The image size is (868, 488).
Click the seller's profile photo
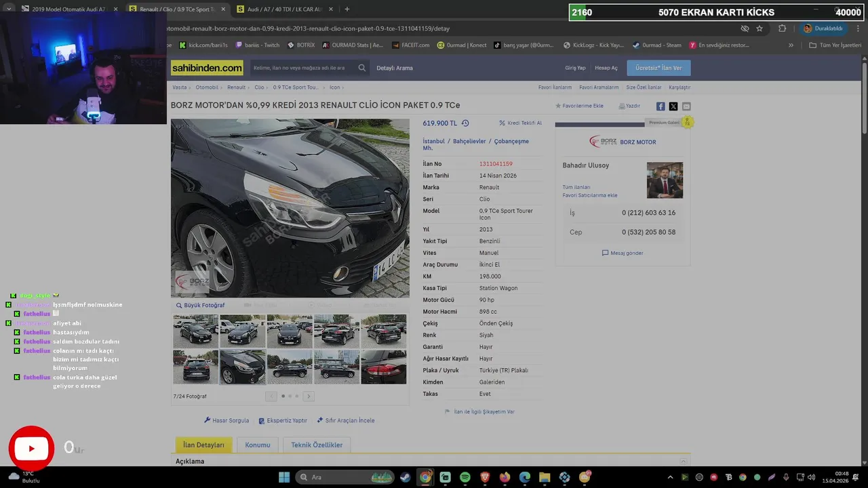coord(665,180)
